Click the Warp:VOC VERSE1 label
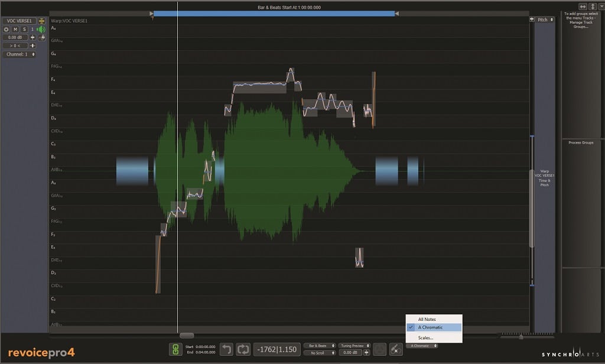Image resolution: width=605 pixels, height=364 pixels. pyautogui.click(x=69, y=21)
